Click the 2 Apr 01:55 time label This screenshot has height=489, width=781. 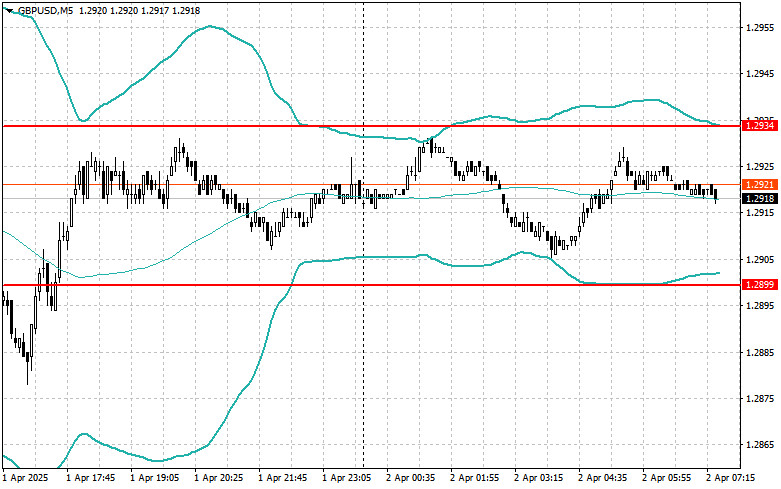[x=476, y=478]
